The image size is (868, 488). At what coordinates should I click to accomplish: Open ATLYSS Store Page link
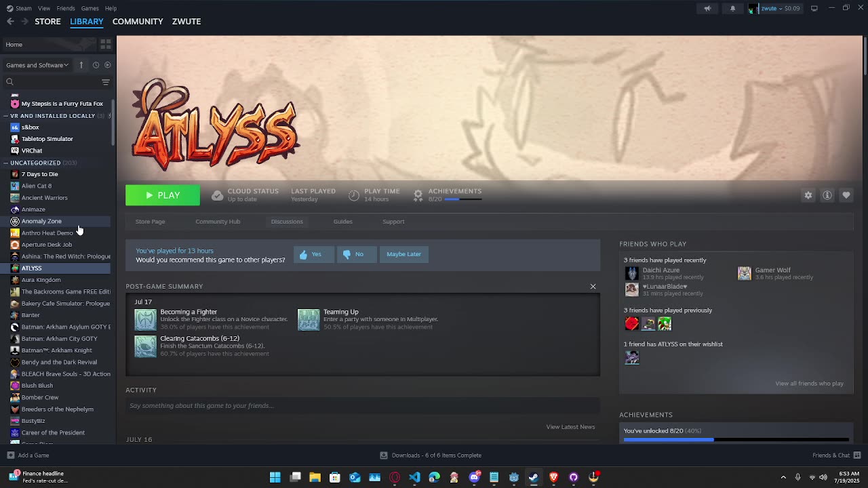pos(150,222)
